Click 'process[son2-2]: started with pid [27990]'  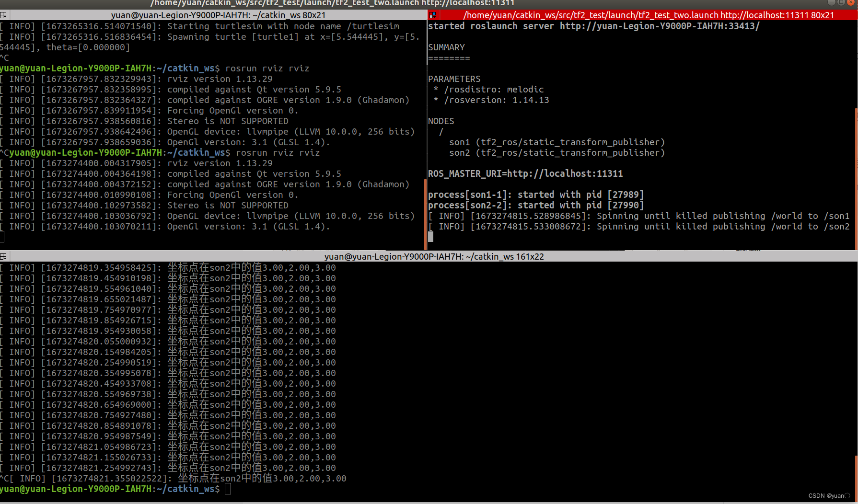[x=536, y=206]
